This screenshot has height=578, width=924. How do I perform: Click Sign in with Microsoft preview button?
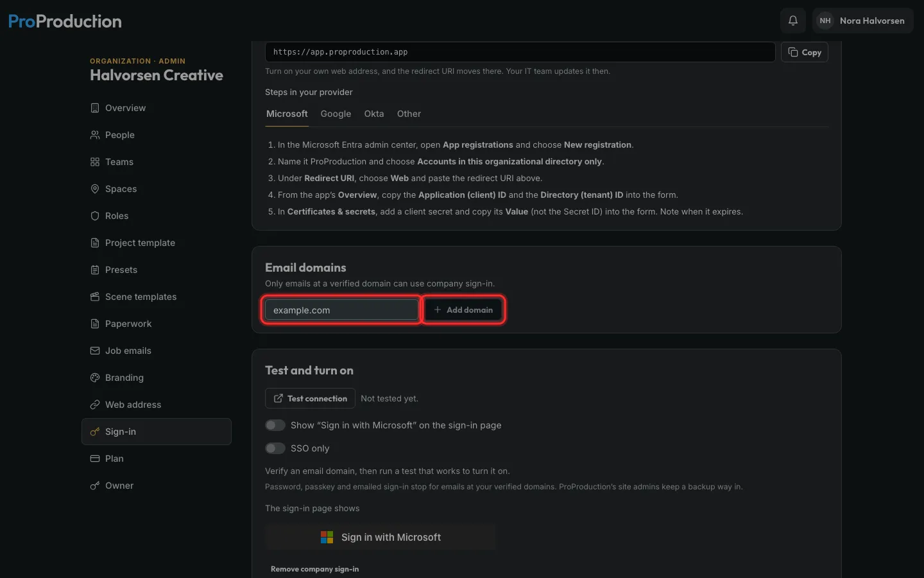click(x=381, y=537)
